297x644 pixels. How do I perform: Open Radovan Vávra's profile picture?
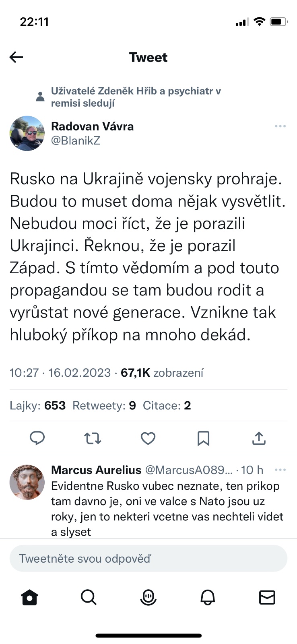27,133
